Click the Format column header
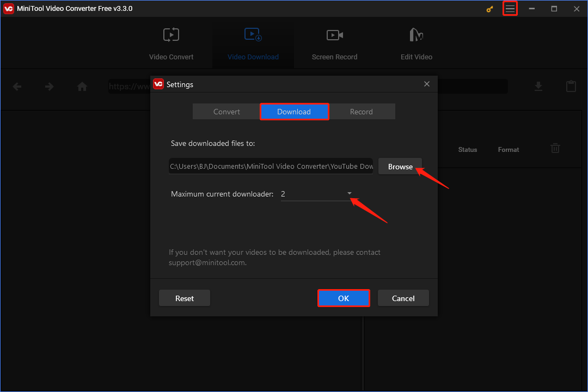 pos(508,150)
